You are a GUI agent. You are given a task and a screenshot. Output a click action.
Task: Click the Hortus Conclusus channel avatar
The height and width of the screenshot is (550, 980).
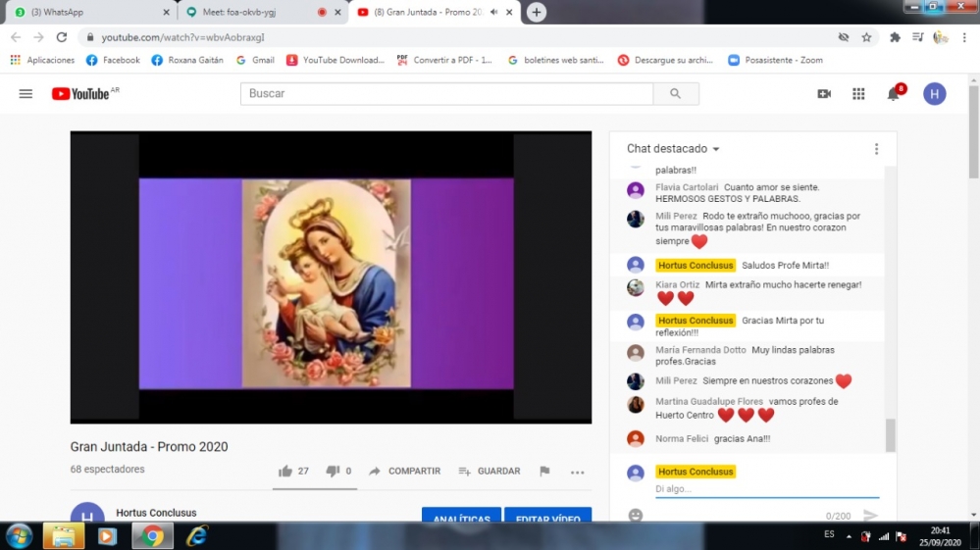[x=87, y=513]
